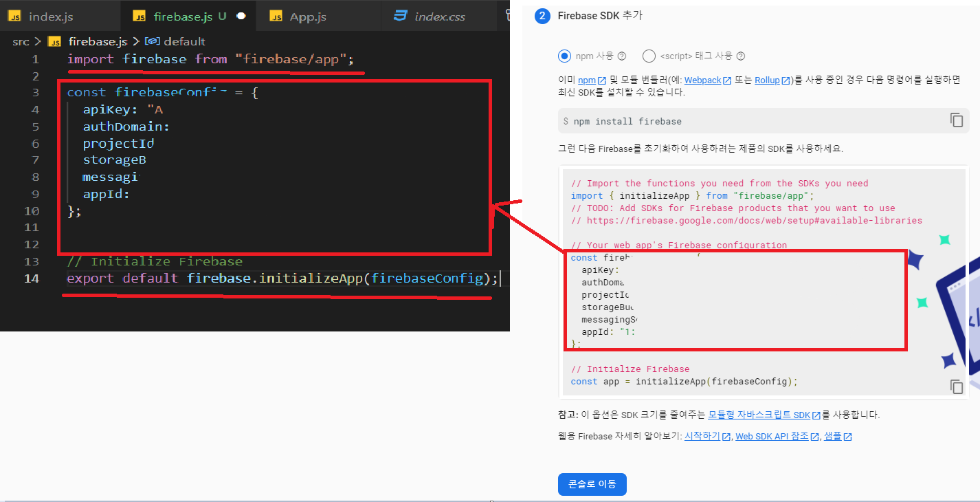Click the TODO: Add SDKs comment line
Image resolution: width=980 pixels, height=502 pixels.
733,208
